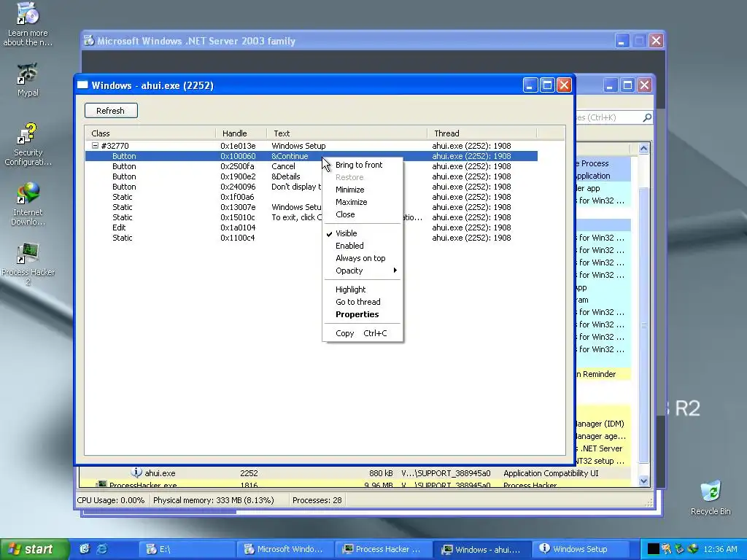The width and height of the screenshot is (747, 560).
Task: Open the Process Hacker 2 desktop shortcut
Action: point(28,264)
